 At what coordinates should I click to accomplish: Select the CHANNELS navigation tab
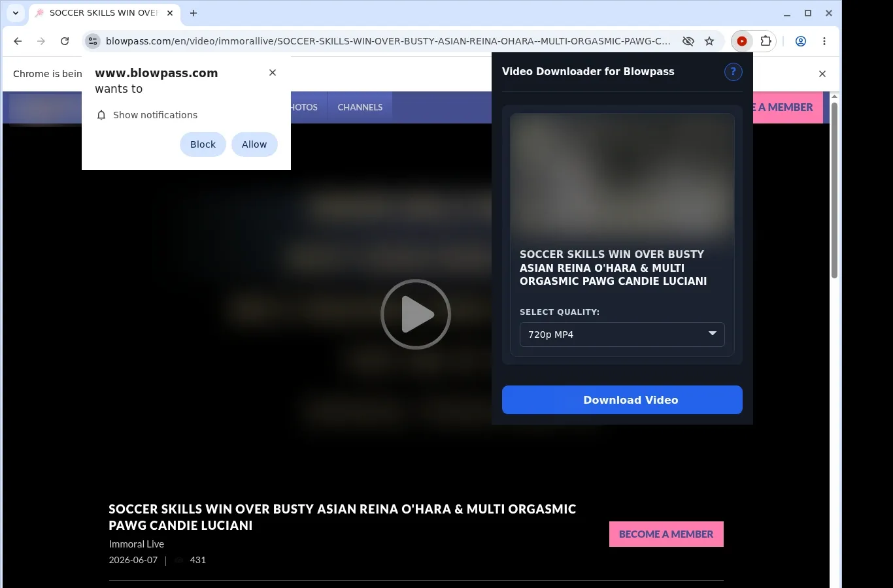pos(360,107)
